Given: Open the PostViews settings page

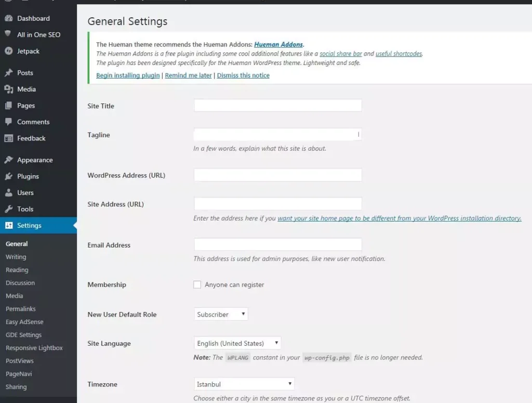Looking at the screenshot, I should pyautogui.click(x=19, y=360).
